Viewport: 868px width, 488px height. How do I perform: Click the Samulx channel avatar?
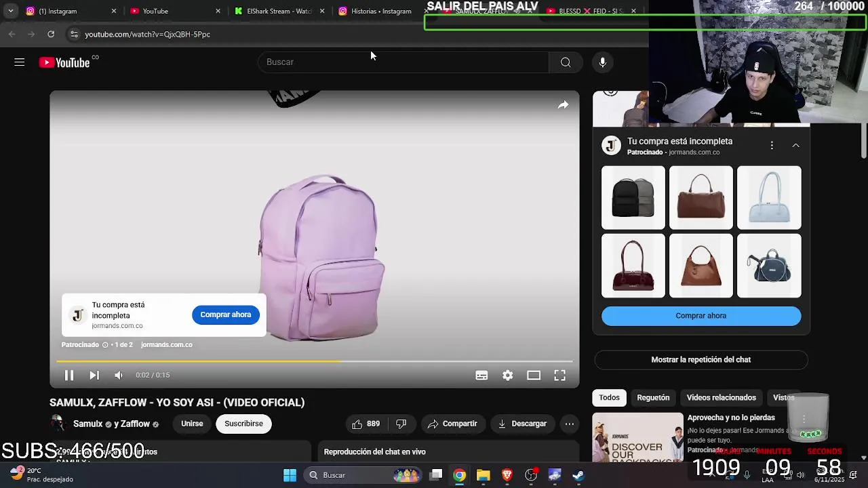58,424
